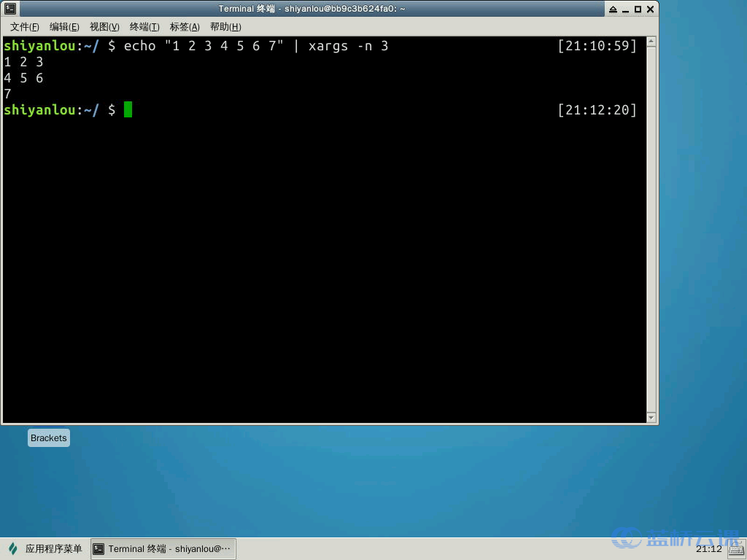Screen dimensions: 747x560
Task: Open the 视图(V) menu
Action: tap(104, 27)
